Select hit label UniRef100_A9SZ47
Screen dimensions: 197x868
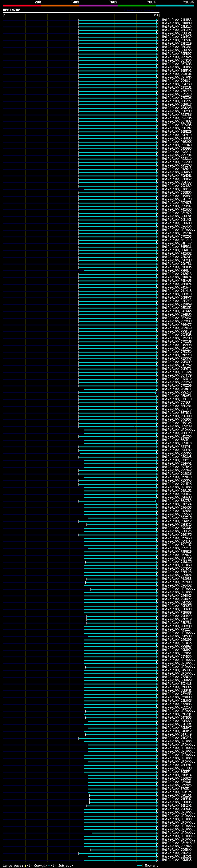tap(177, 393)
